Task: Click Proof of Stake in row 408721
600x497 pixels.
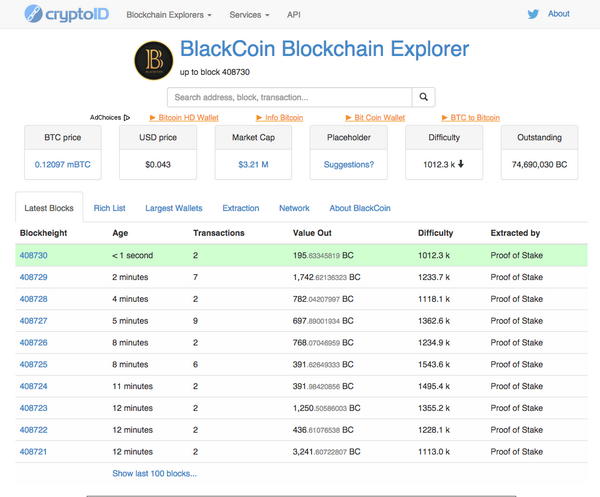Action: point(517,451)
